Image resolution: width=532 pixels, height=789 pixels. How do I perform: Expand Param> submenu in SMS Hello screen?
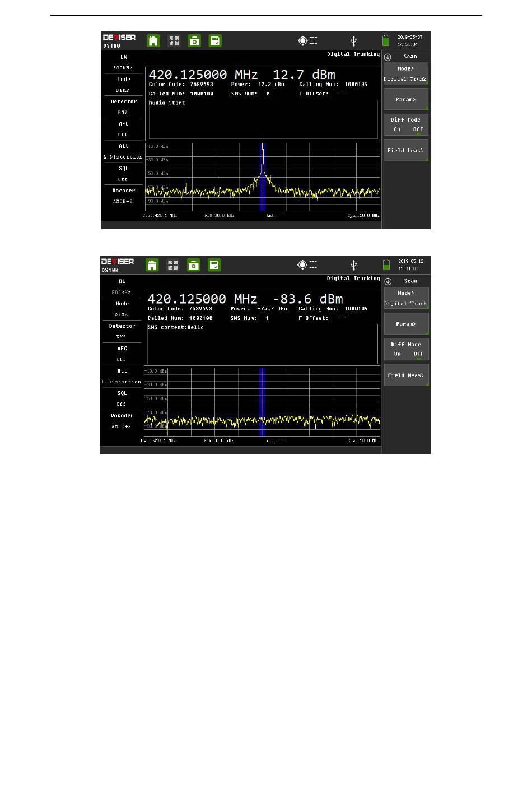pyautogui.click(x=406, y=324)
